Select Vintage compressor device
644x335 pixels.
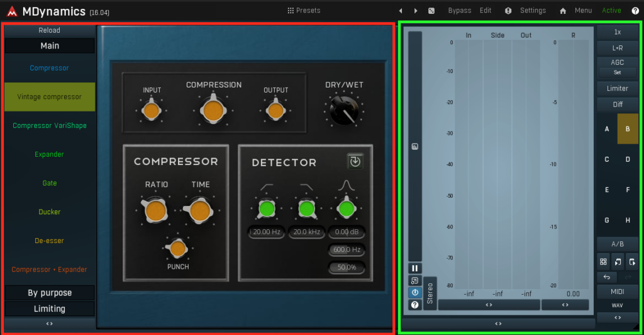(x=49, y=96)
